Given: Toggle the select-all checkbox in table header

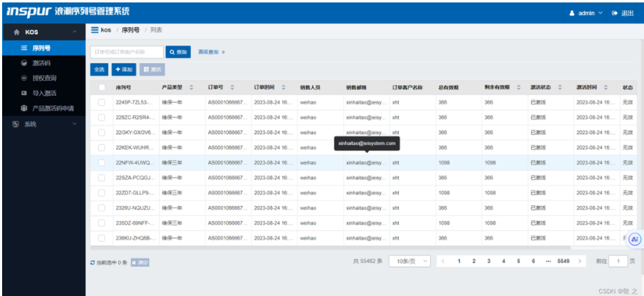Looking at the screenshot, I should (x=101, y=87).
